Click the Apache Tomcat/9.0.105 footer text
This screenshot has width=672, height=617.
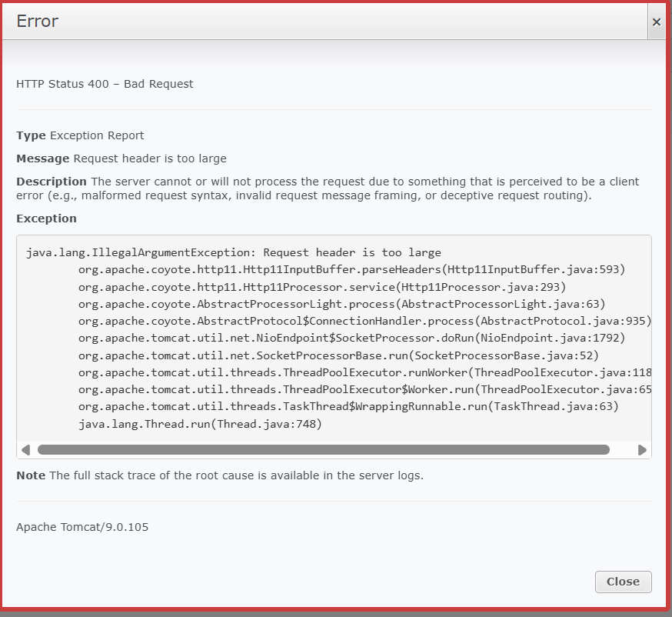[82, 528]
